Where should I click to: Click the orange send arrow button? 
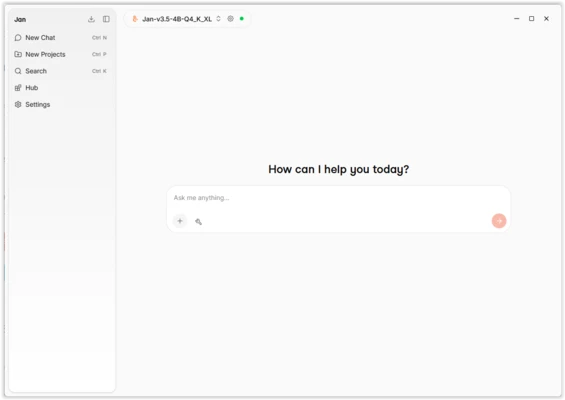tap(499, 221)
